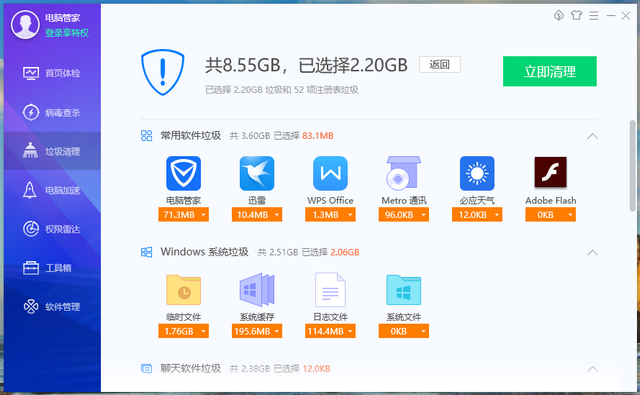This screenshot has width=640, height=395.
Task: Click the blue shield warning icon
Action: pyautogui.click(x=162, y=72)
